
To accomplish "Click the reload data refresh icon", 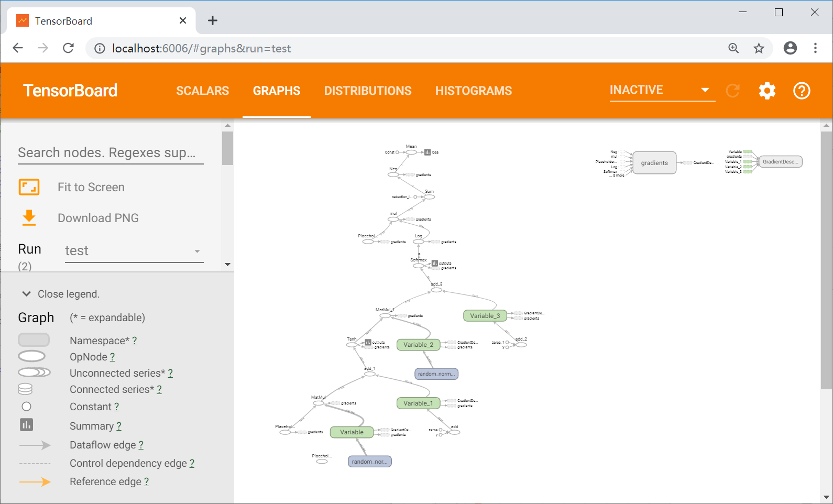I will pyautogui.click(x=732, y=91).
